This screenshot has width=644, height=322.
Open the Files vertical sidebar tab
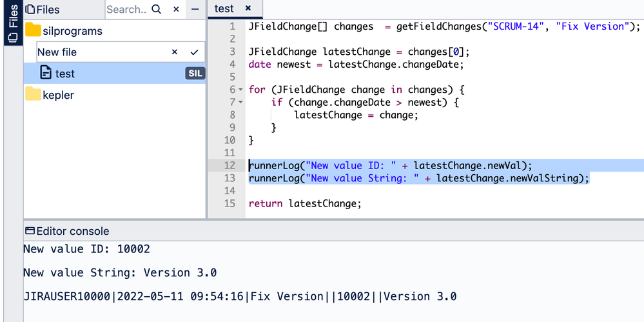click(13, 21)
